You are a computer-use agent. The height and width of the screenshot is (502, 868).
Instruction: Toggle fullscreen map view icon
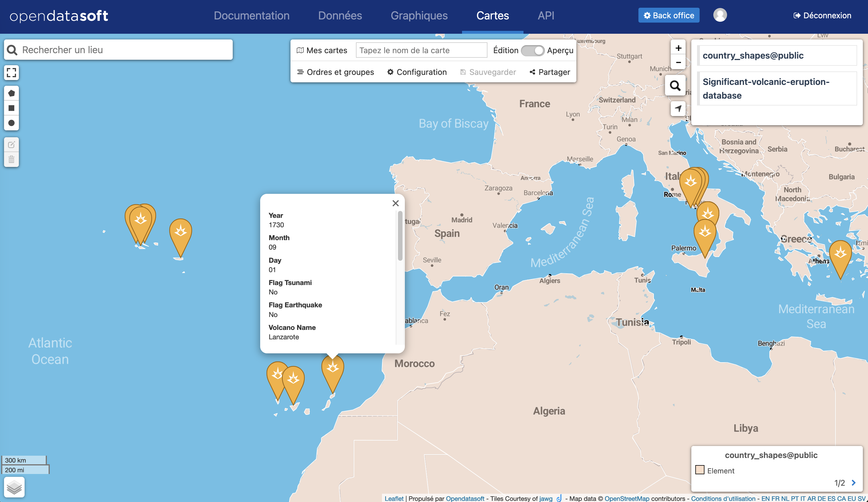[x=11, y=72]
